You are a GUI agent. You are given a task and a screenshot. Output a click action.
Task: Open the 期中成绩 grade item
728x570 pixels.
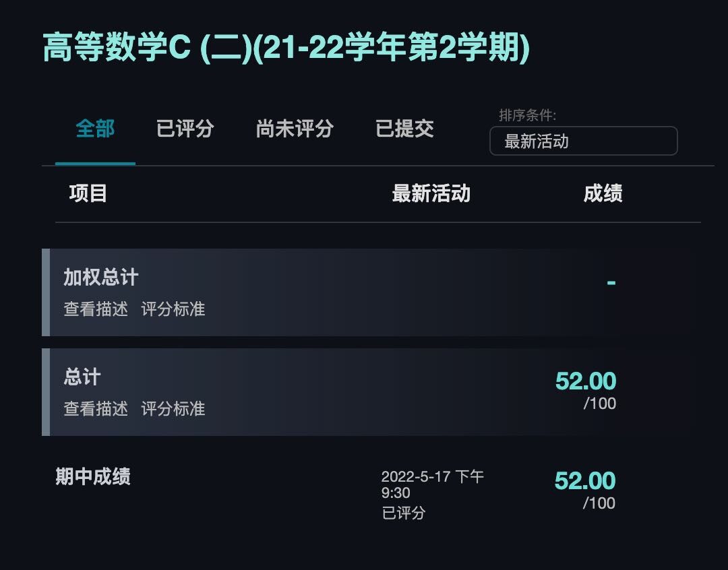point(93,477)
